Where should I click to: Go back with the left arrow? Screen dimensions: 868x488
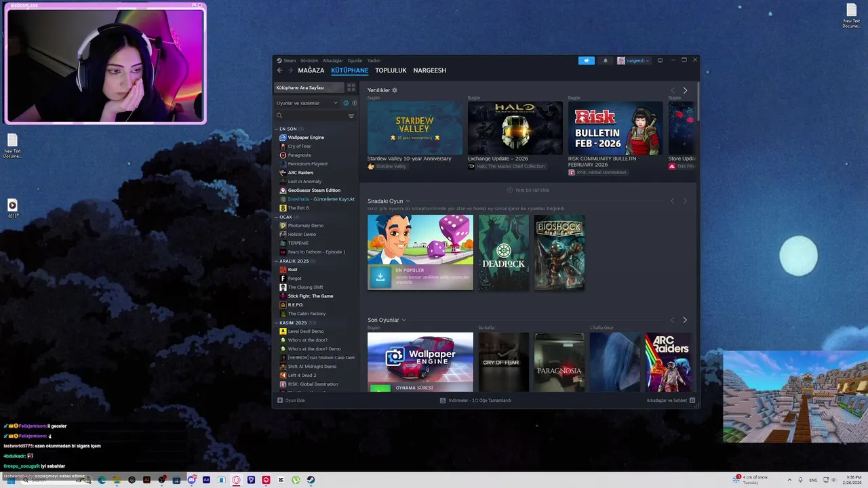279,70
